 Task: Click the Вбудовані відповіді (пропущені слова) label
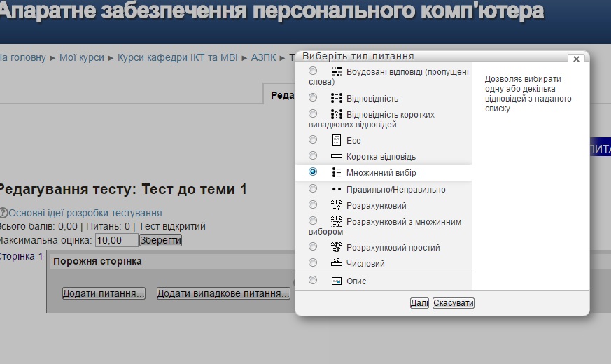(388, 77)
